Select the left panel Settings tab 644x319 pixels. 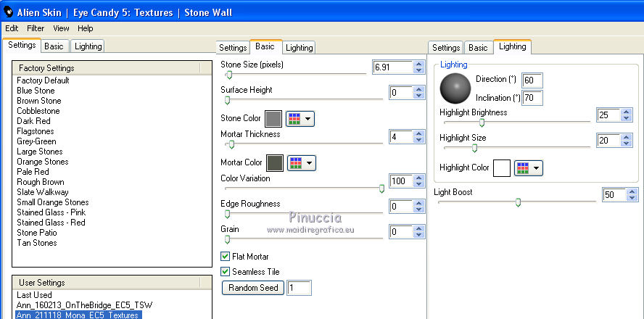coord(22,45)
